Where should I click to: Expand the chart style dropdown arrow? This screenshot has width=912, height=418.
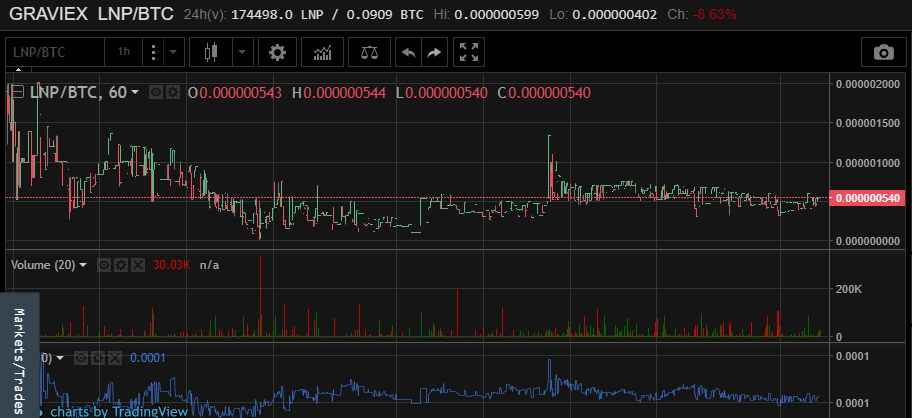tap(242, 52)
